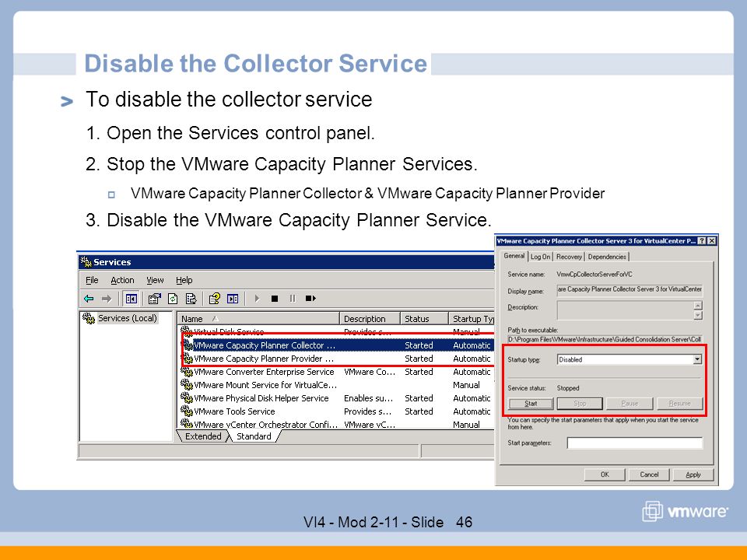
Task: Switch to the Extended view tab
Action: pos(203,436)
